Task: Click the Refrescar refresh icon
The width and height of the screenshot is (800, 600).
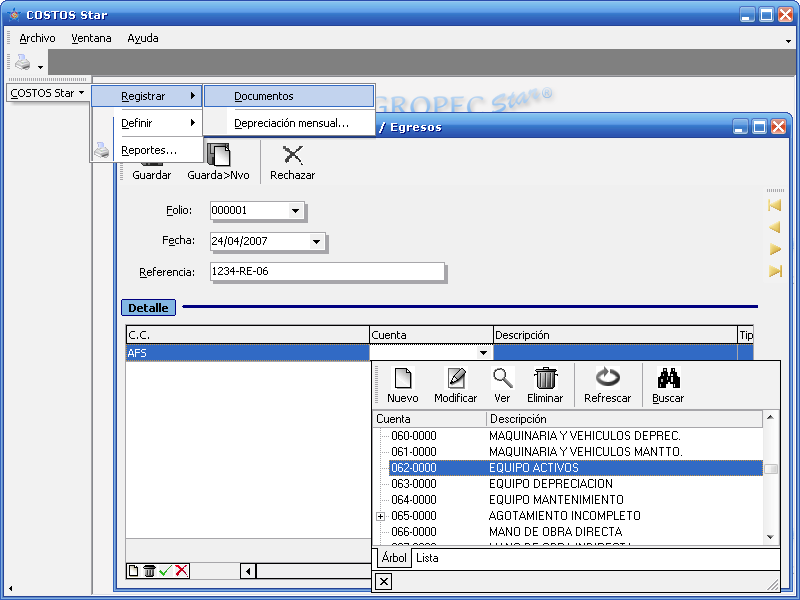Action: (608, 378)
